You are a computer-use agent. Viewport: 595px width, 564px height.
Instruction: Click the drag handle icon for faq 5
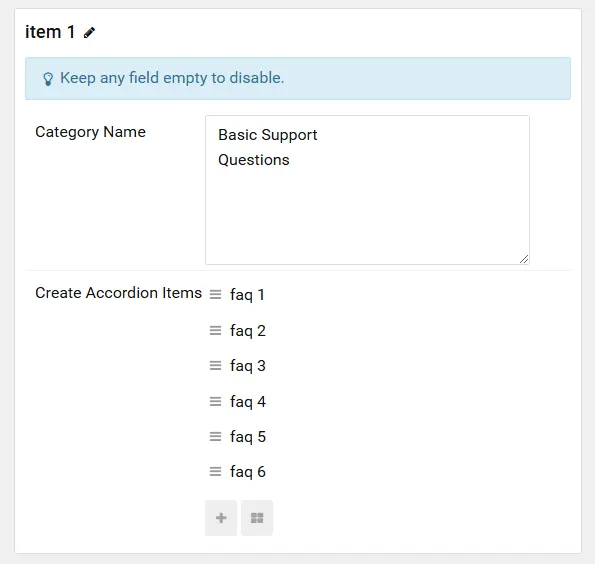(x=215, y=437)
